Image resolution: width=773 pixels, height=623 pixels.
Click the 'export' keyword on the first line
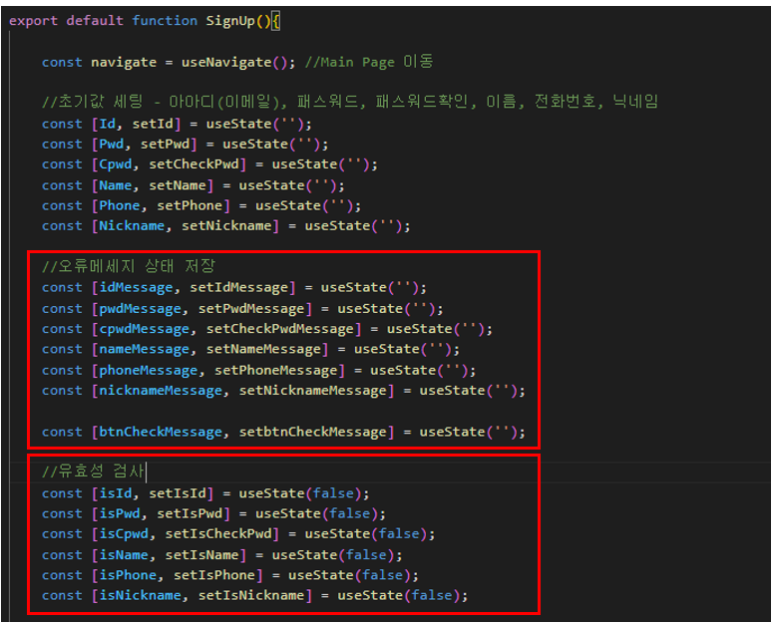pos(33,21)
